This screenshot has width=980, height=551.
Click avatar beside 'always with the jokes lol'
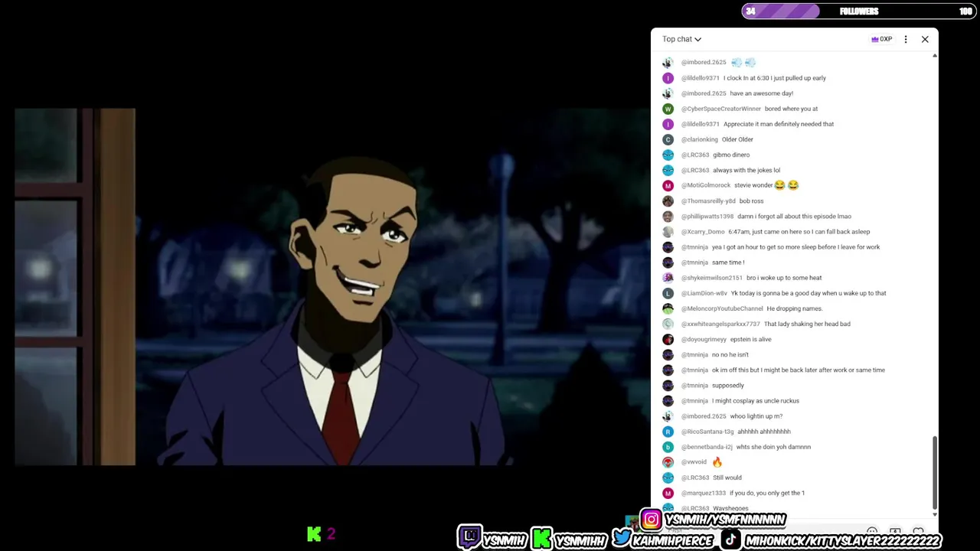click(x=668, y=170)
